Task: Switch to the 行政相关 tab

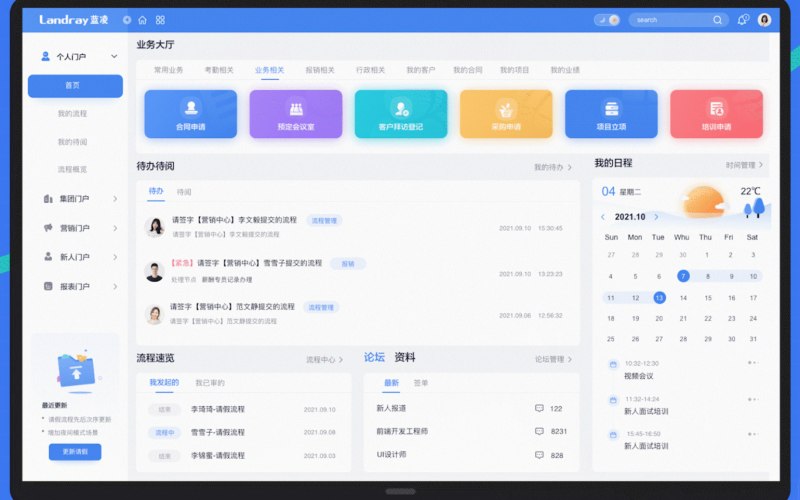Action: tap(370, 70)
